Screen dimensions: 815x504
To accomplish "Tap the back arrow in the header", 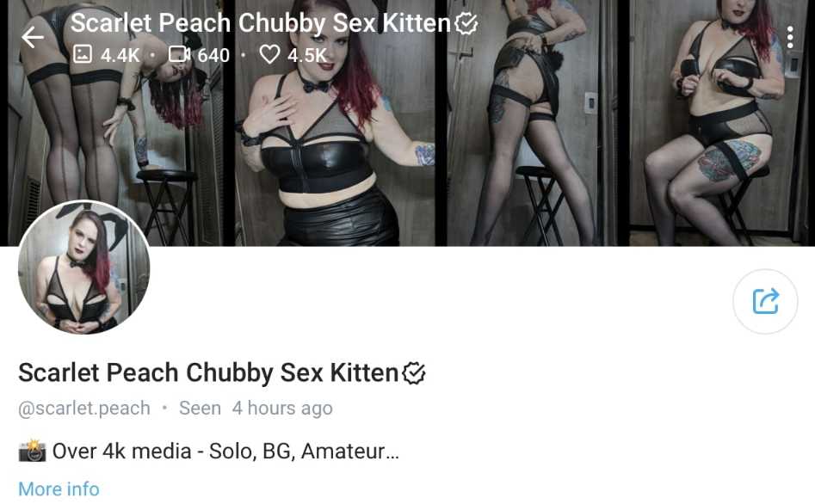I will pos(32,37).
